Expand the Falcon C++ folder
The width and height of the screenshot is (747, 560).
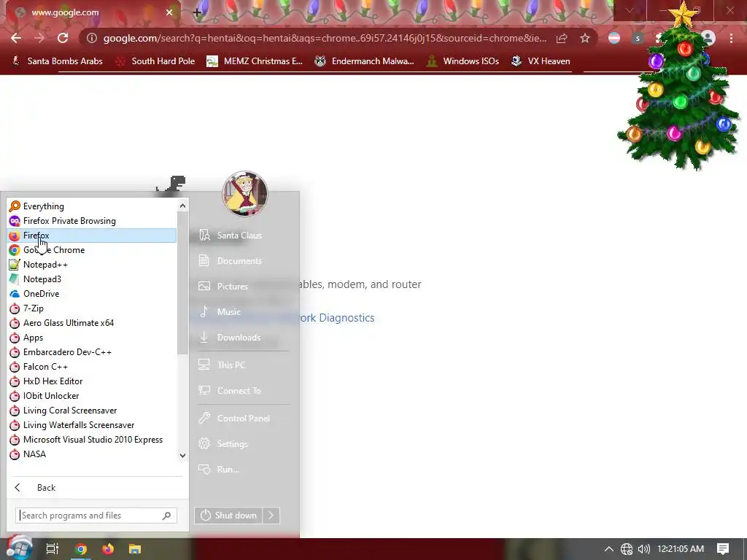91,367
